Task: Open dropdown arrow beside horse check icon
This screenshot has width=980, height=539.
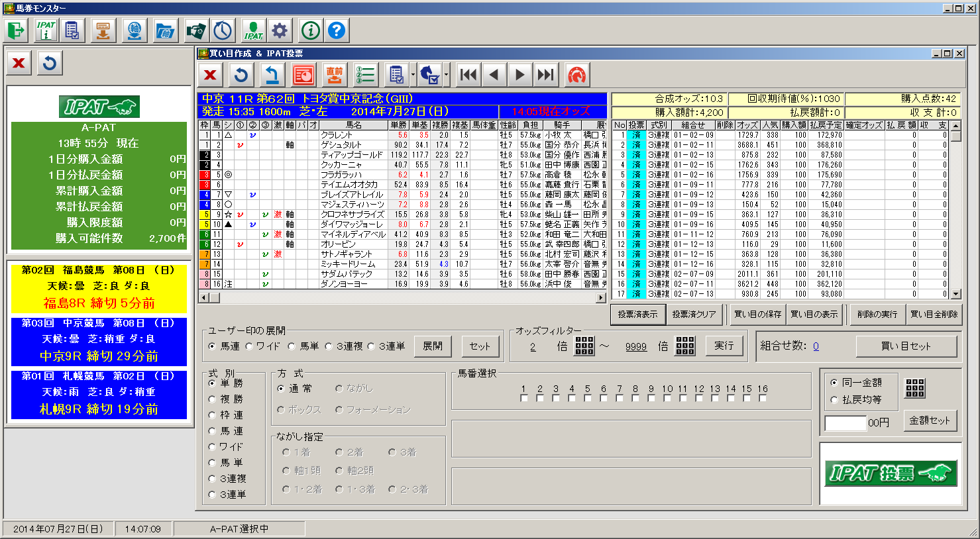Action: [447, 75]
